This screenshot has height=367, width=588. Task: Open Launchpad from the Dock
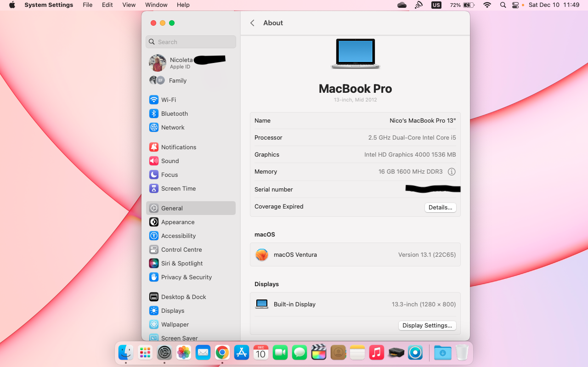[145, 353]
